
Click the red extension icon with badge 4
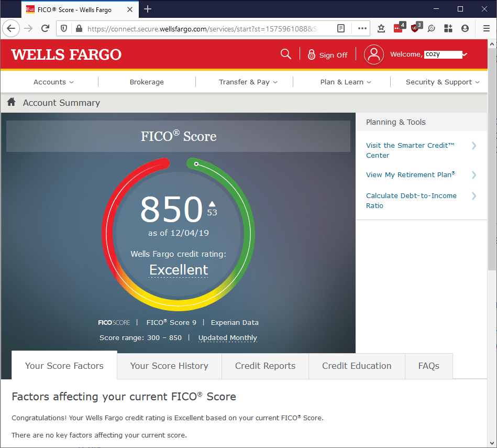399,28
